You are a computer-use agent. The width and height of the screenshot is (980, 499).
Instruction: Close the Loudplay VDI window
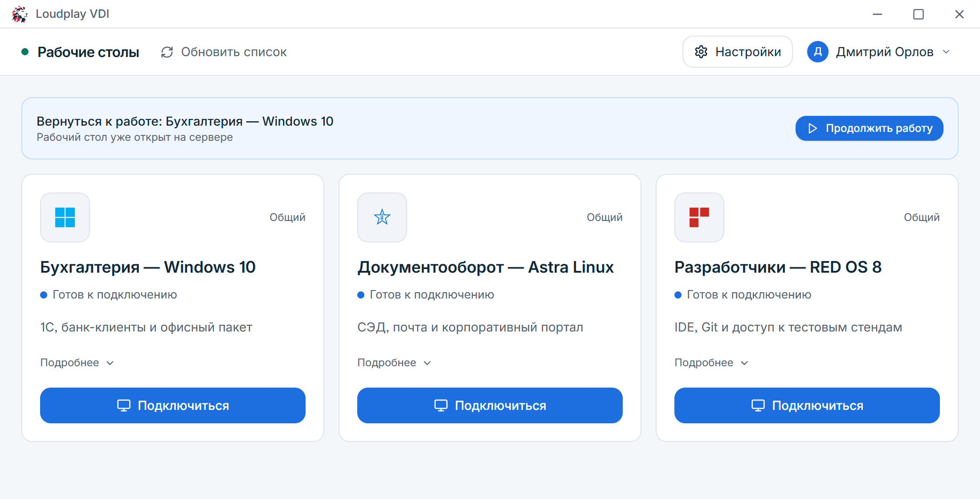(x=960, y=14)
